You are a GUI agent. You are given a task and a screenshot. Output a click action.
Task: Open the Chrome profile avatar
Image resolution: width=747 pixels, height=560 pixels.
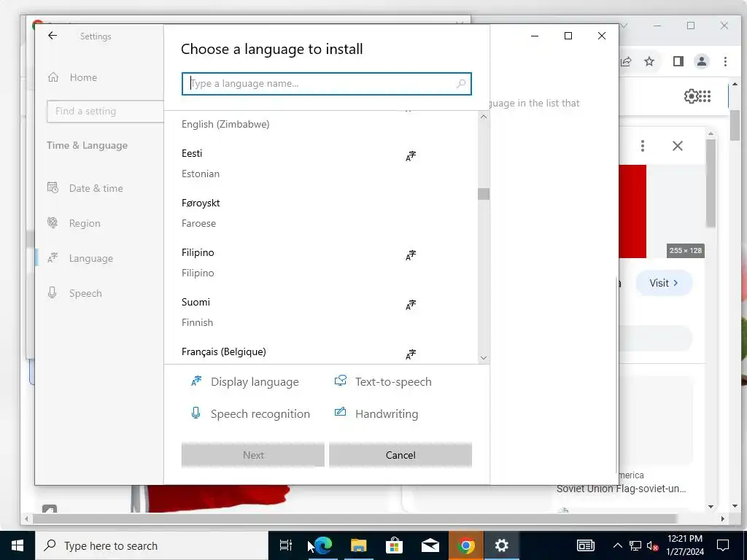pyautogui.click(x=702, y=61)
